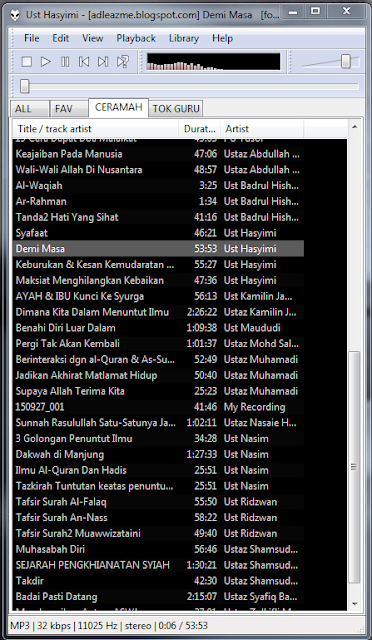The height and width of the screenshot is (640, 372).
Task: Close the foobar2000 window
Action: [x=347, y=11]
